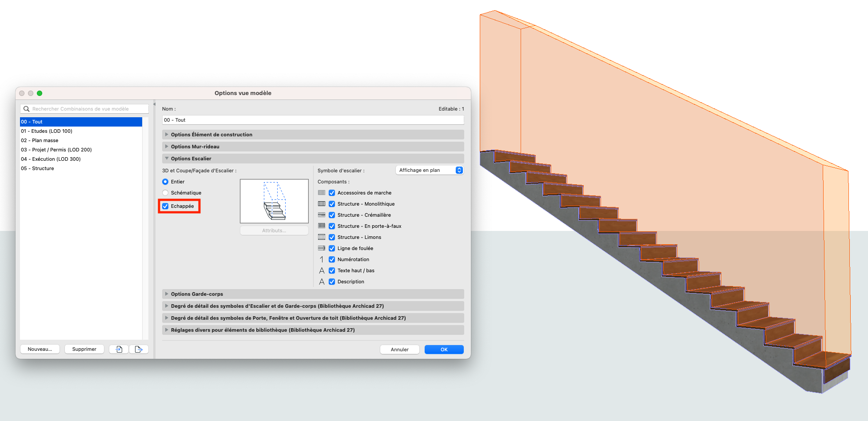
Task: Click the Numérotation component icon
Action: (322, 259)
